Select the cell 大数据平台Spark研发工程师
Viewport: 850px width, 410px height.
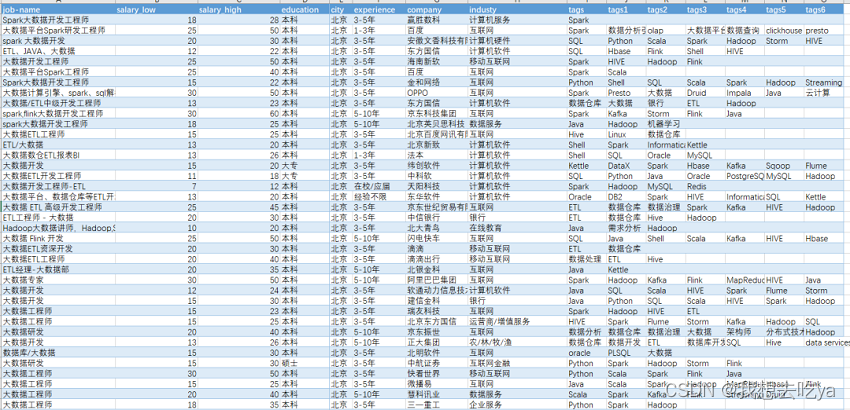[58, 30]
